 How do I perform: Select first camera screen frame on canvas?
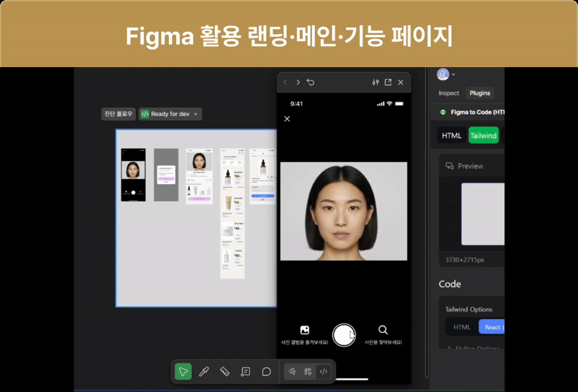point(133,175)
